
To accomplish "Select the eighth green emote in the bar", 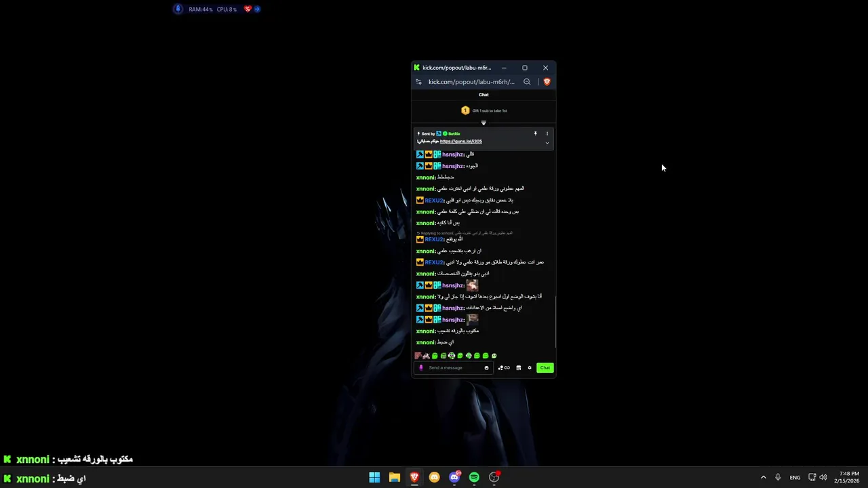I will coord(477,356).
